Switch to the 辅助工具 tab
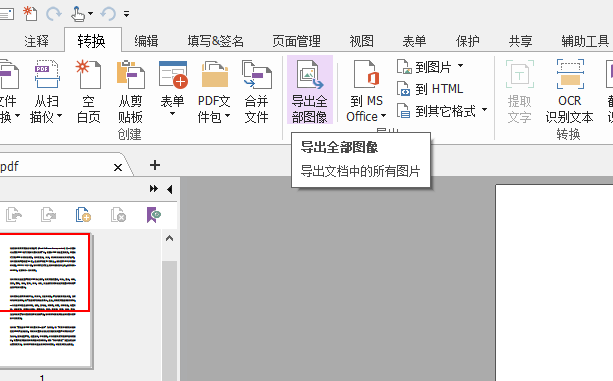The image size is (613, 381). 585,41
